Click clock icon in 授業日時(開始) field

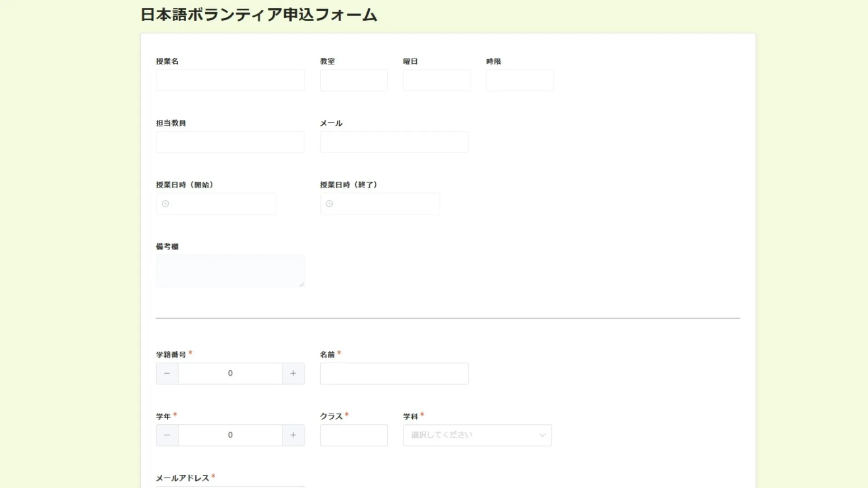point(165,204)
